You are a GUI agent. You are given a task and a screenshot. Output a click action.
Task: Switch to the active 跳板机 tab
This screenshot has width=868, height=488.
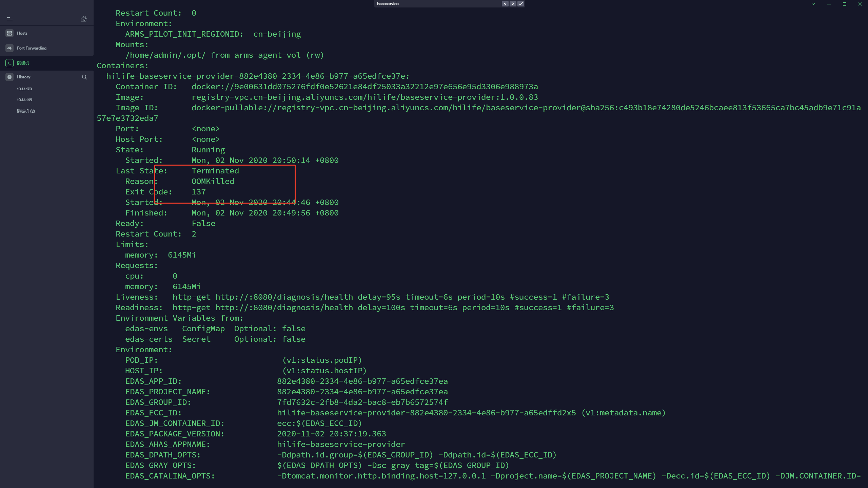(23, 63)
